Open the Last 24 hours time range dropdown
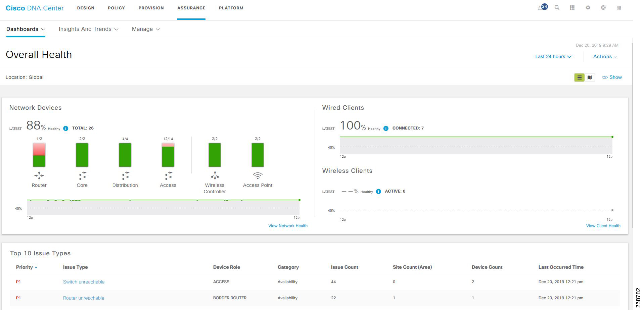The width and height of the screenshot is (644, 310). [x=553, y=56]
